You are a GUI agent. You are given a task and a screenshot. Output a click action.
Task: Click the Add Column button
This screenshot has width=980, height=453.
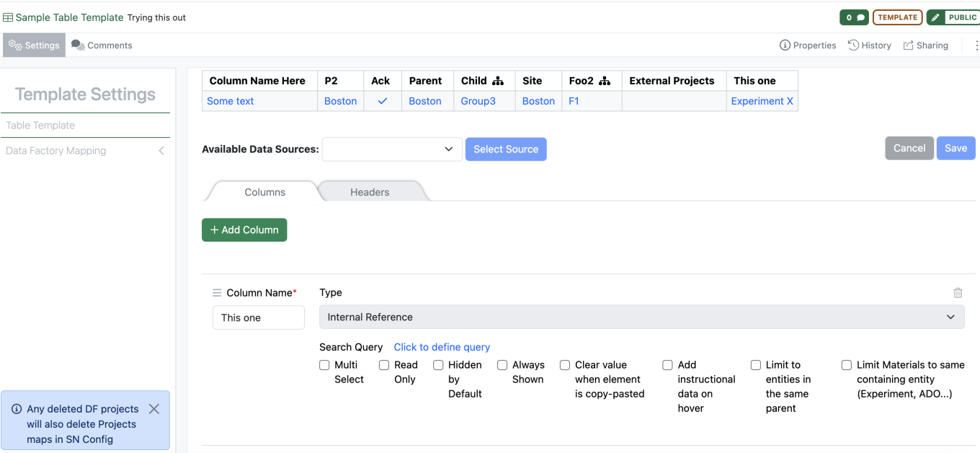point(244,230)
